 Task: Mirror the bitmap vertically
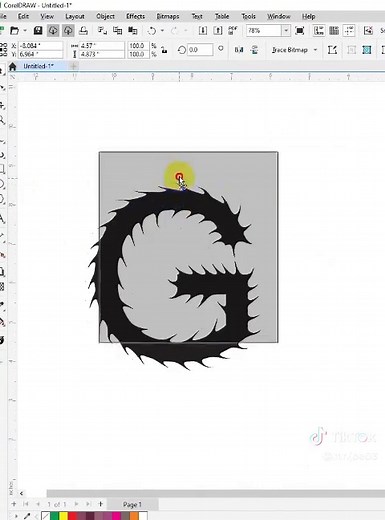click(254, 50)
